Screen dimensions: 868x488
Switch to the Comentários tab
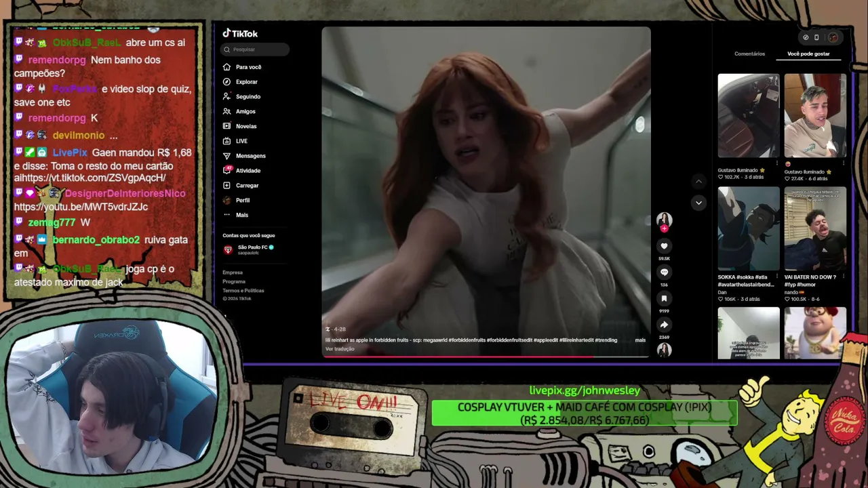[x=749, y=54]
